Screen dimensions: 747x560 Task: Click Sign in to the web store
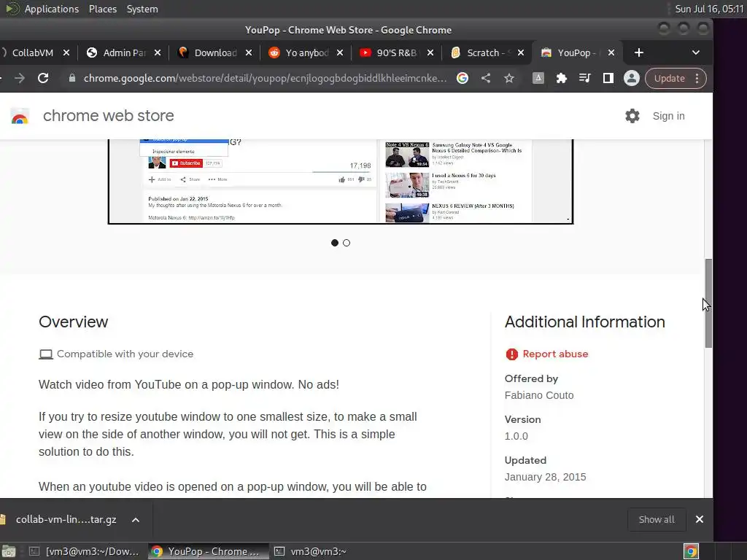coord(668,116)
